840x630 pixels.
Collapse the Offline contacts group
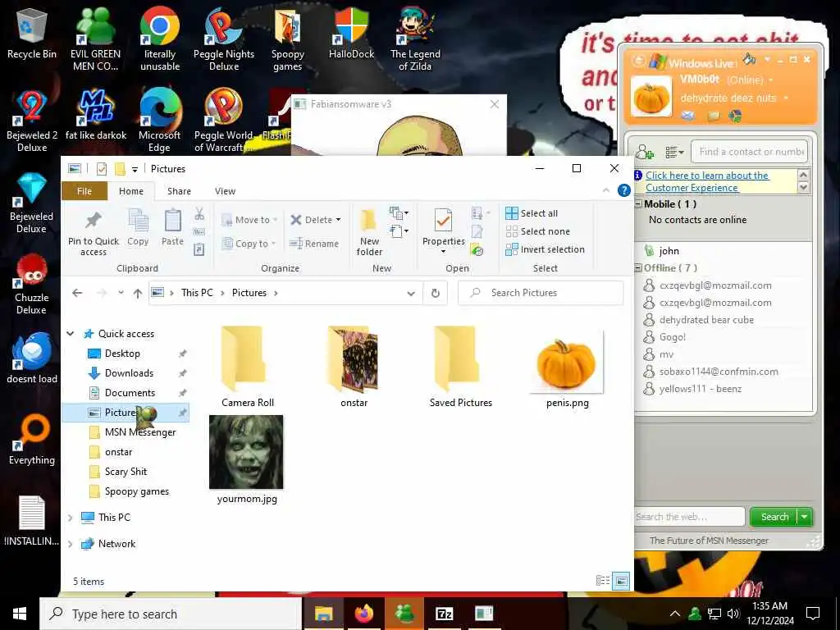pos(638,268)
